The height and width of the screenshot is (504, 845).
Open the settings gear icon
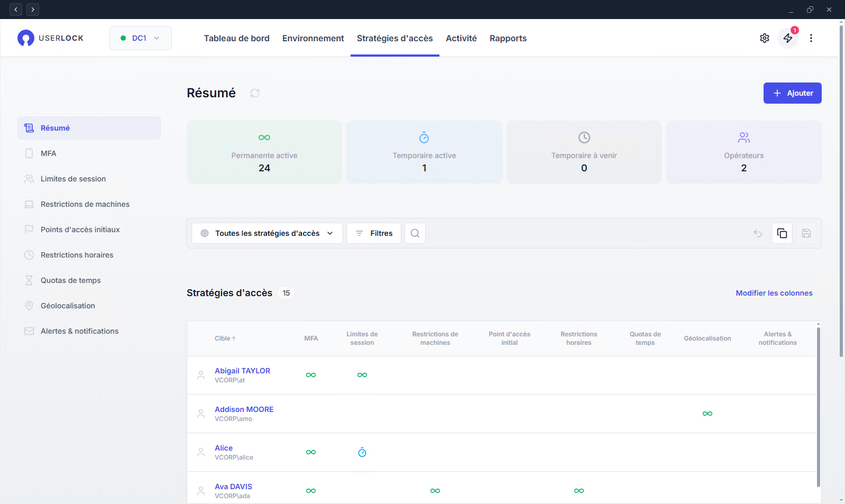coord(764,38)
